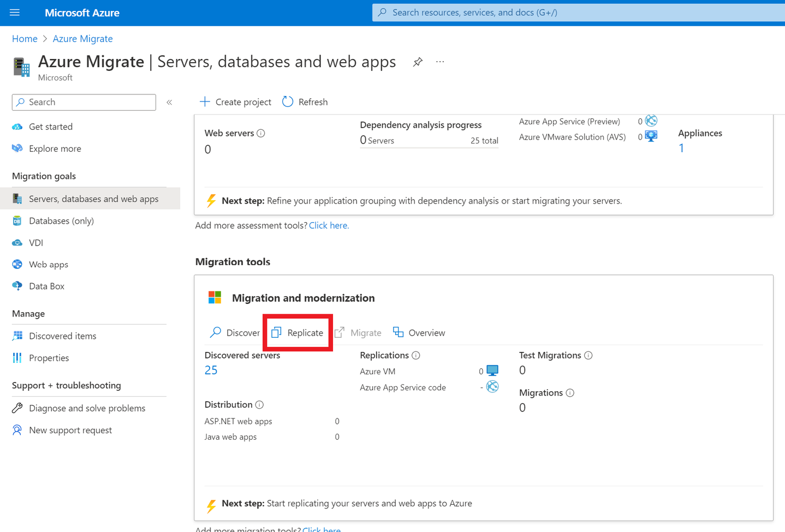Click Replicate button
The height and width of the screenshot is (532, 785).
click(298, 332)
